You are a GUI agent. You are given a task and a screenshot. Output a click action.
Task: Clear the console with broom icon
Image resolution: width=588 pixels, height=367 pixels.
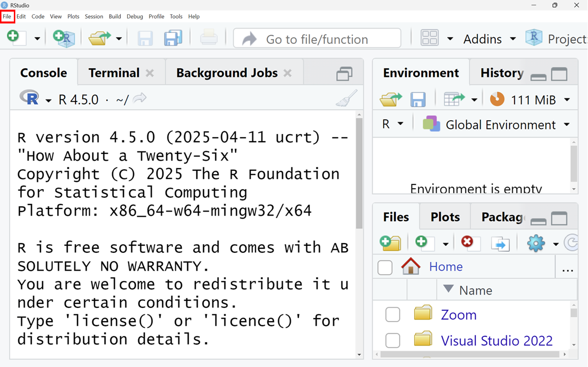click(346, 98)
